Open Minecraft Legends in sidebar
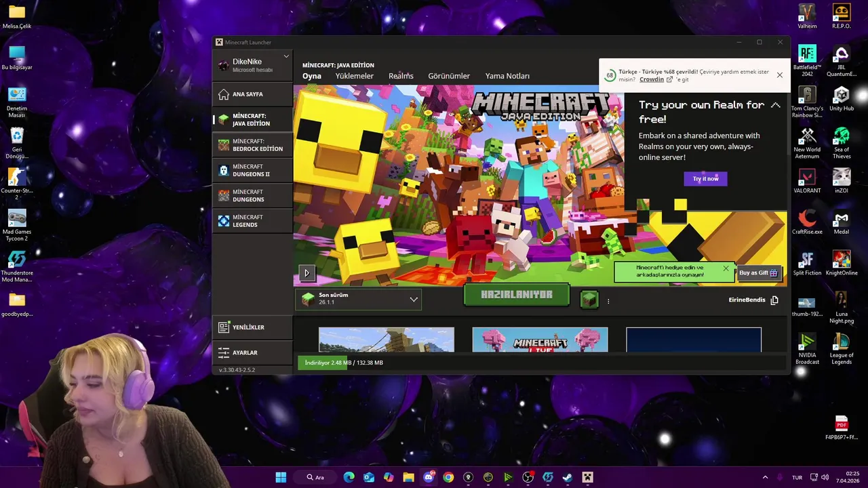Screen dimensions: 868x488 252,221
